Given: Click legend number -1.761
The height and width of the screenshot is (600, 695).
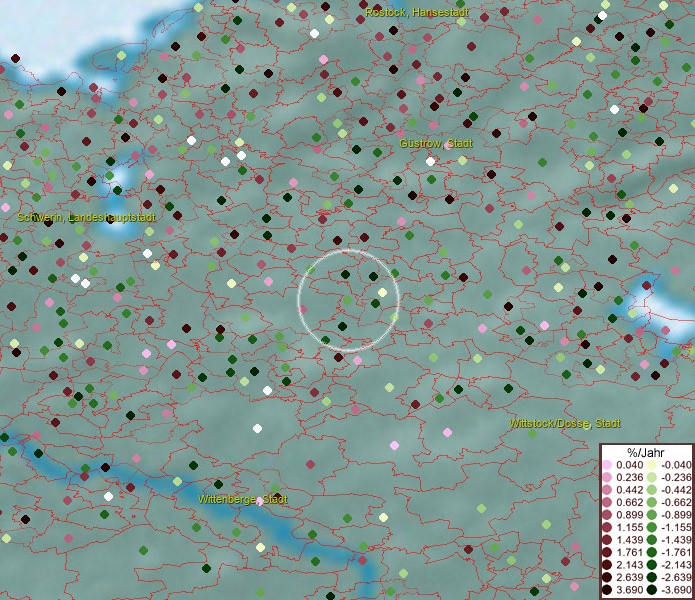Looking at the screenshot, I should pyautogui.click(x=676, y=553).
